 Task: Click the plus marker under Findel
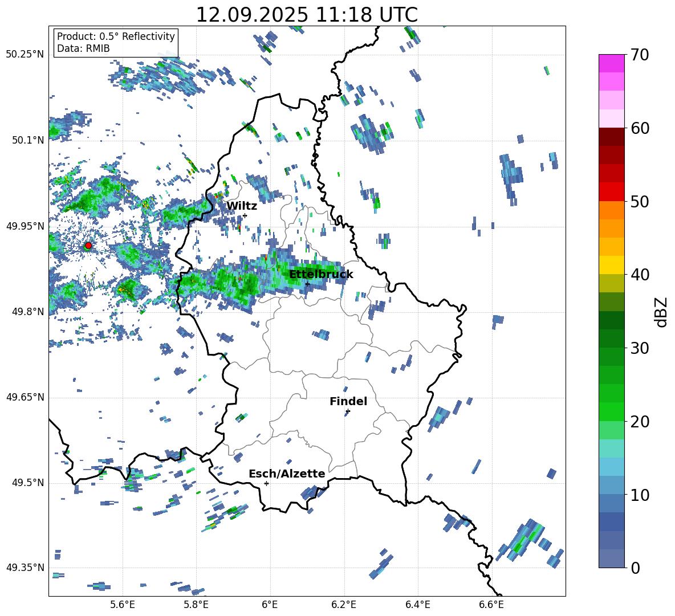coord(348,411)
